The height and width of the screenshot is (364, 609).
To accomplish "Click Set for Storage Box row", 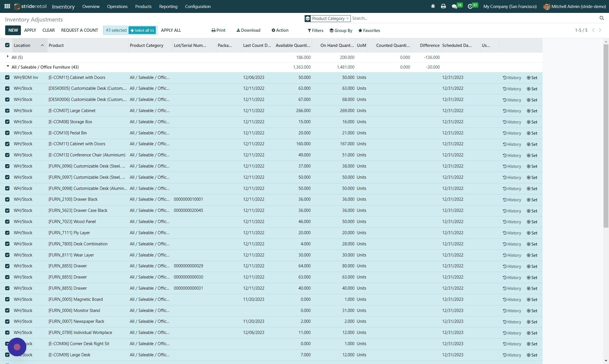I will coord(532,122).
